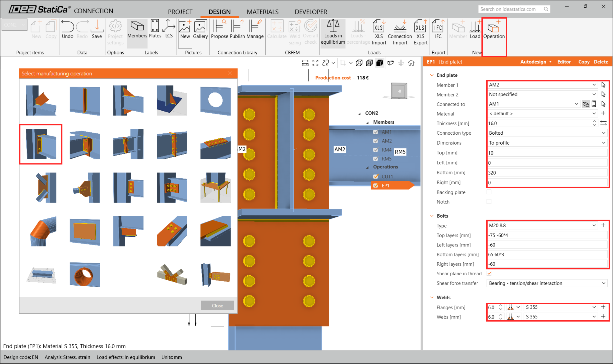Click the XLS Import icon
Screen dimensions: 613x364
379,27
